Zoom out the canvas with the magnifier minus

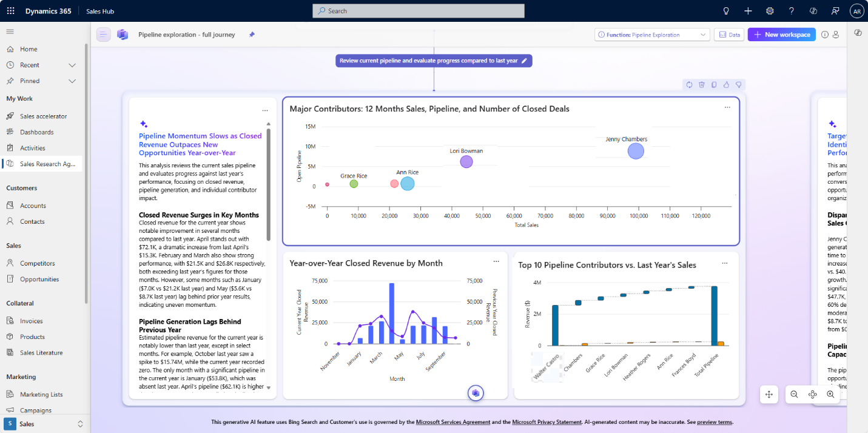[x=794, y=394]
